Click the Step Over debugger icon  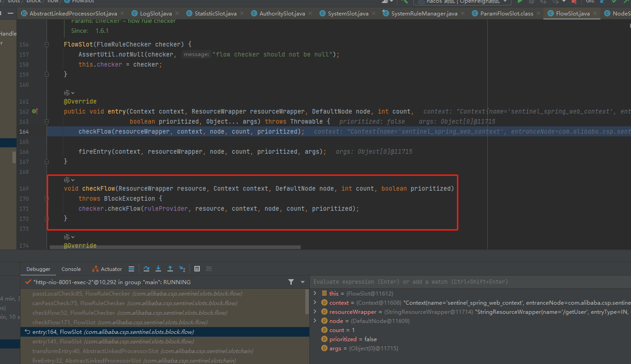click(x=146, y=269)
